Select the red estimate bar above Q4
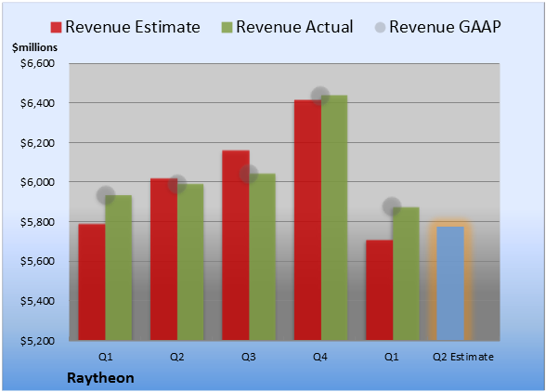This screenshot has height=392, width=546. tap(307, 220)
